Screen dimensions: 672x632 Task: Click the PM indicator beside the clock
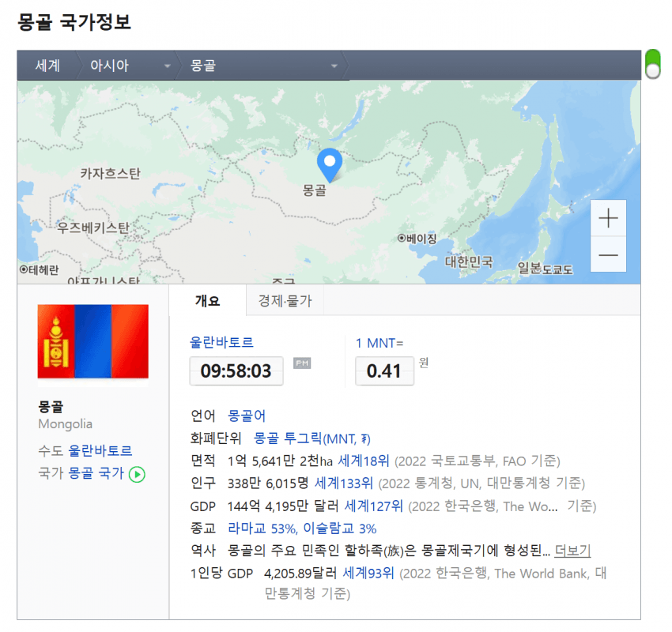[x=302, y=363]
